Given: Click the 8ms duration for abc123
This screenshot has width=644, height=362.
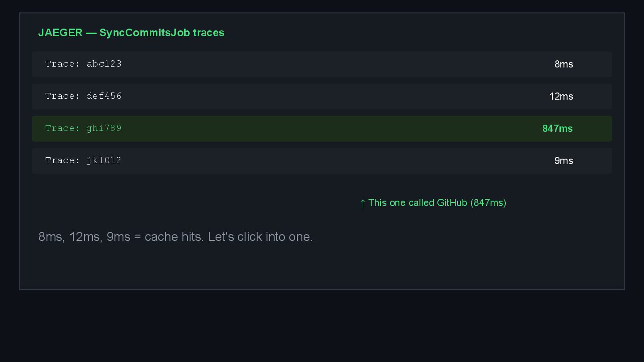Looking at the screenshot, I should [563, 64].
